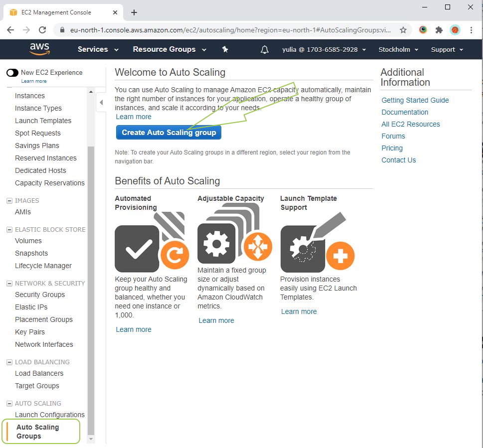Image resolution: width=483 pixels, height=448 pixels.
Task: Bookmark this page with star icon
Action: coord(403,30)
